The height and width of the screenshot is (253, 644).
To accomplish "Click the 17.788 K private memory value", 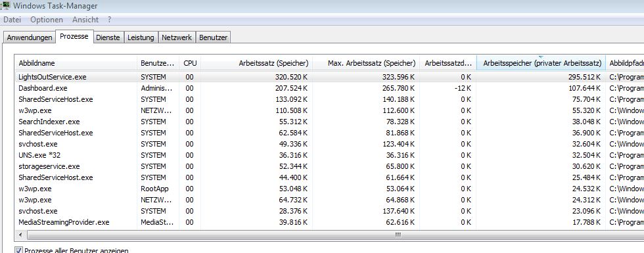I will (586, 222).
